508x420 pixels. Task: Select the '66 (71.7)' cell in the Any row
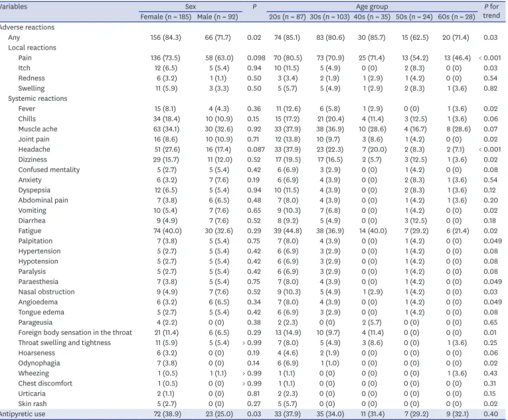[218, 38]
